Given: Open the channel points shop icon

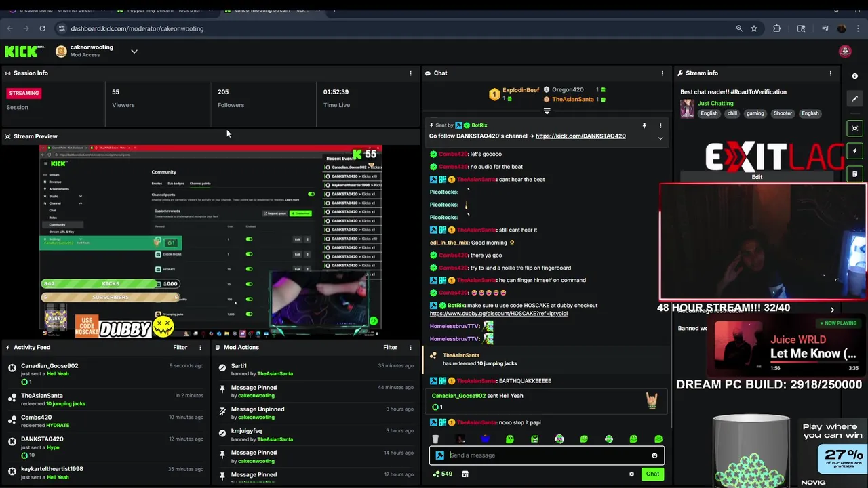Looking at the screenshot, I should tap(465, 474).
